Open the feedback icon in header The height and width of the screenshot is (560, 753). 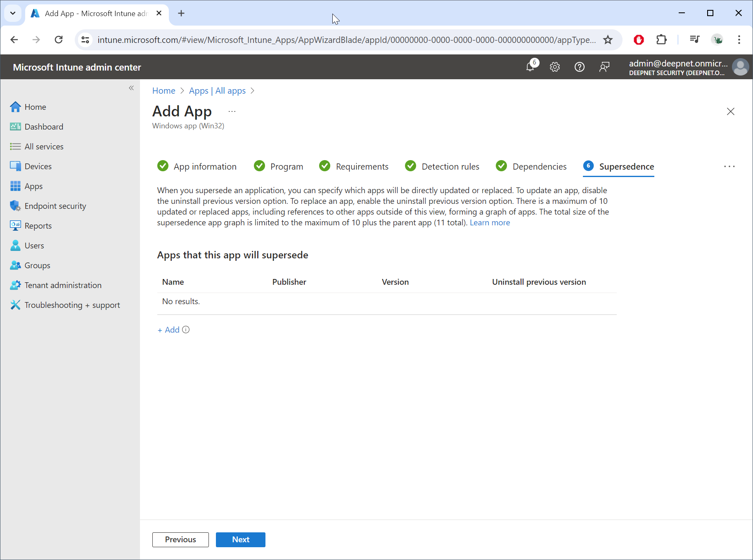coord(604,67)
